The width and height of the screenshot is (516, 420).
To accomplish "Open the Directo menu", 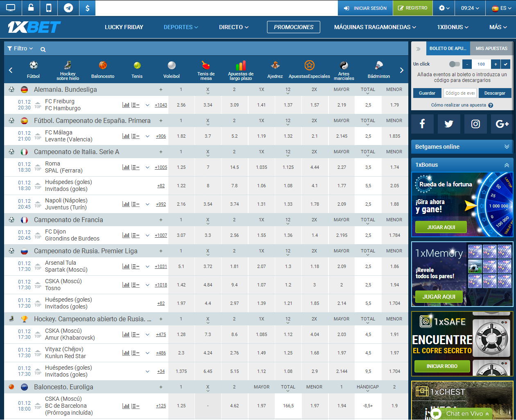I will tap(234, 27).
